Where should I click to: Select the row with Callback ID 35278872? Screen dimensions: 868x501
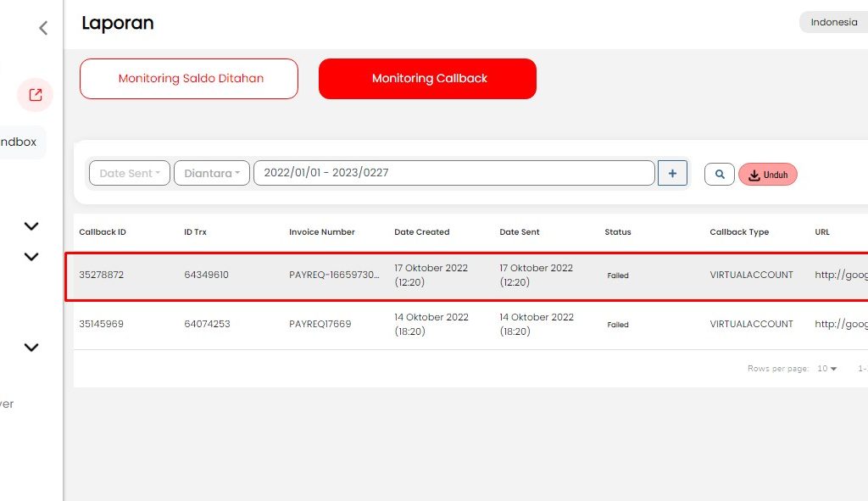(102, 276)
